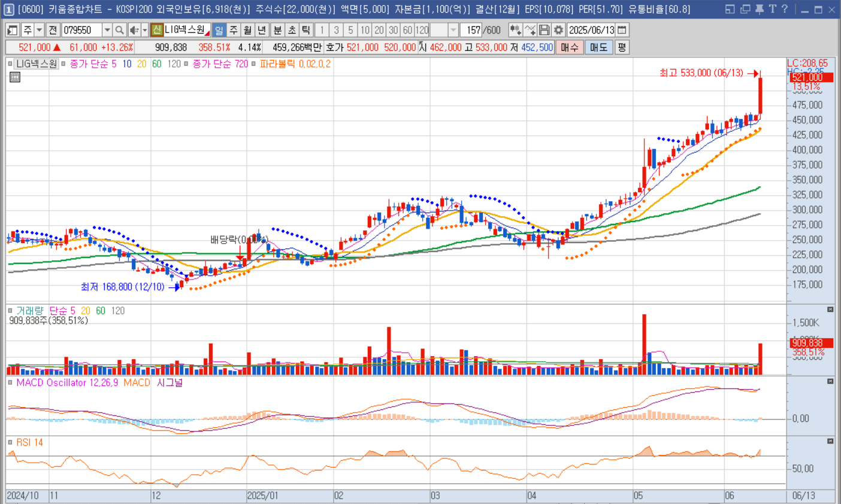This screenshot has width=841, height=504.
Task: Expand the 주 category dropdown arrow
Action: tap(39, 30)
